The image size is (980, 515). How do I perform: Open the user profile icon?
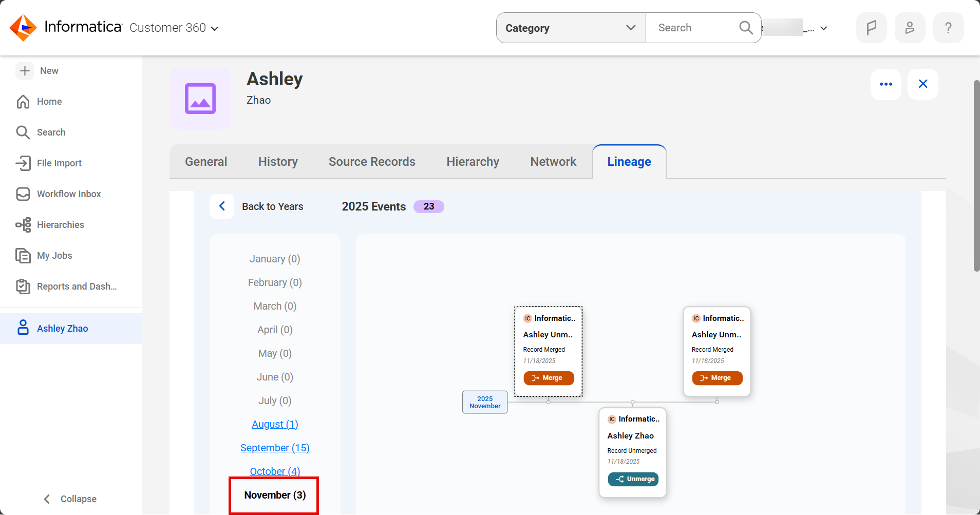[x=910, y=28]
